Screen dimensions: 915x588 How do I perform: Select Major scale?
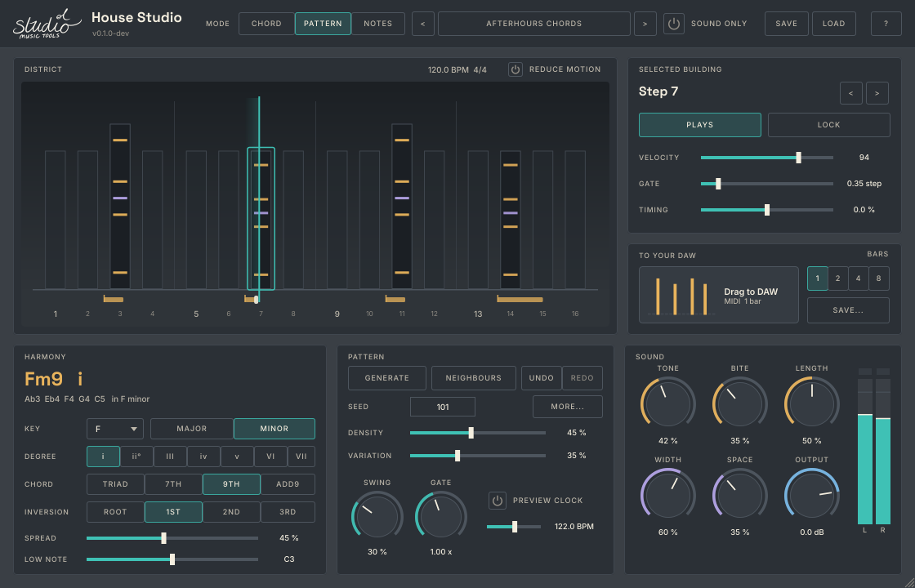[x=192, y=429]
